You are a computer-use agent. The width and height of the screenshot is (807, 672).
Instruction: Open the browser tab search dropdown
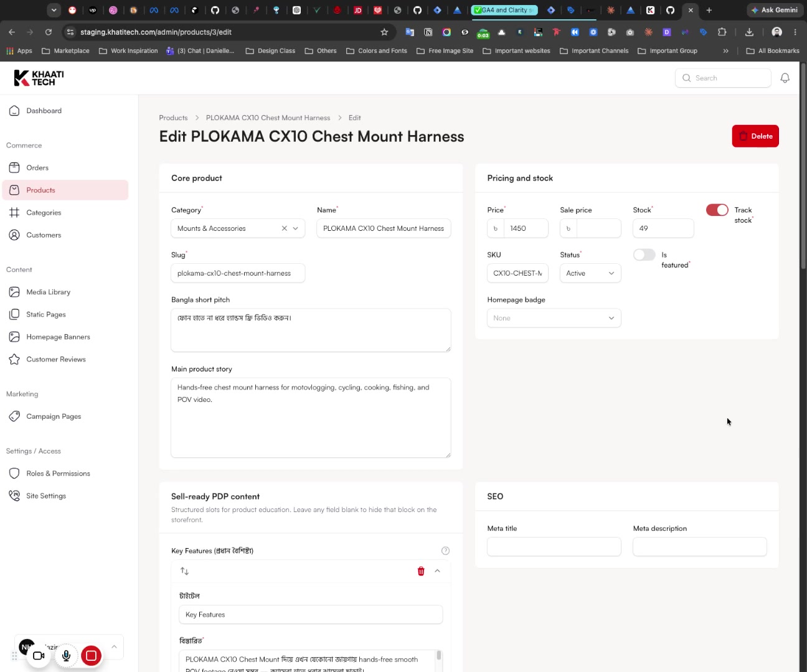point(54,10)
